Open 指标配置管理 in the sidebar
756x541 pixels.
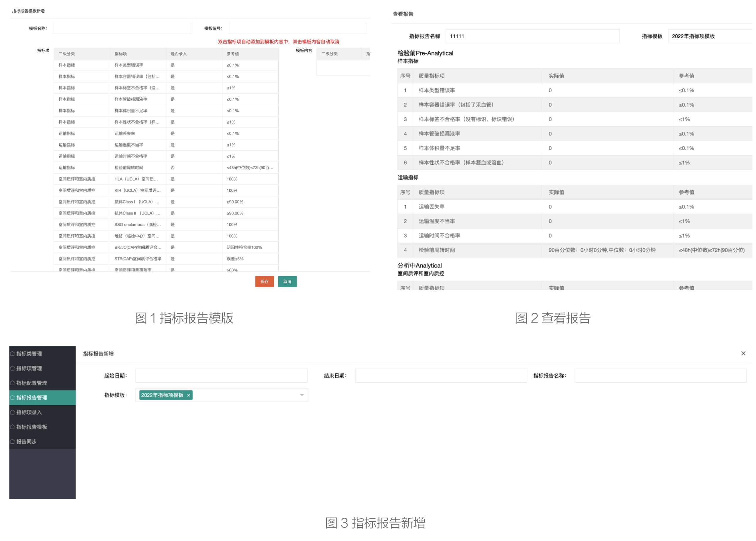(42, 383)
